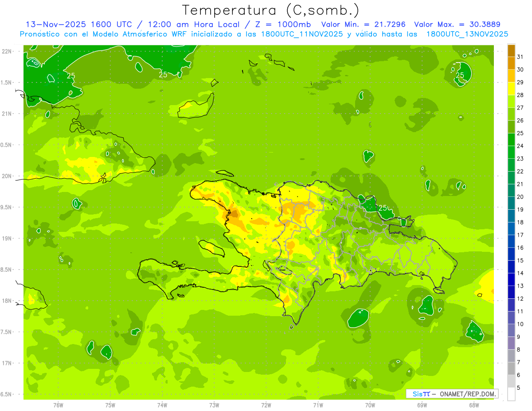Click white legend swatch below value 5
The height and width of the screenshot is (411, 532).
(x=511, y=394)
